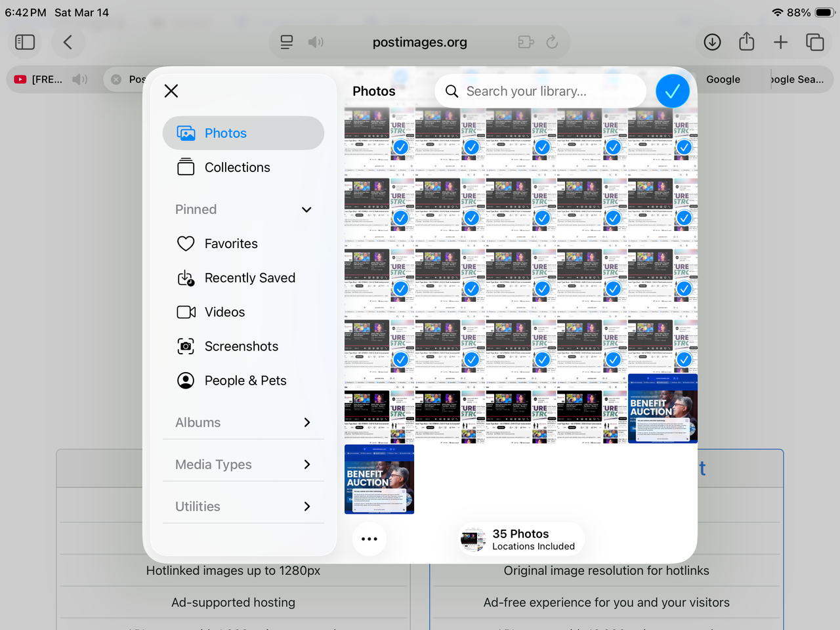Screen dimensions: 840x630
Task: Open the three-dot more options button
Action: pyautogui.click(x=369, y=539)
